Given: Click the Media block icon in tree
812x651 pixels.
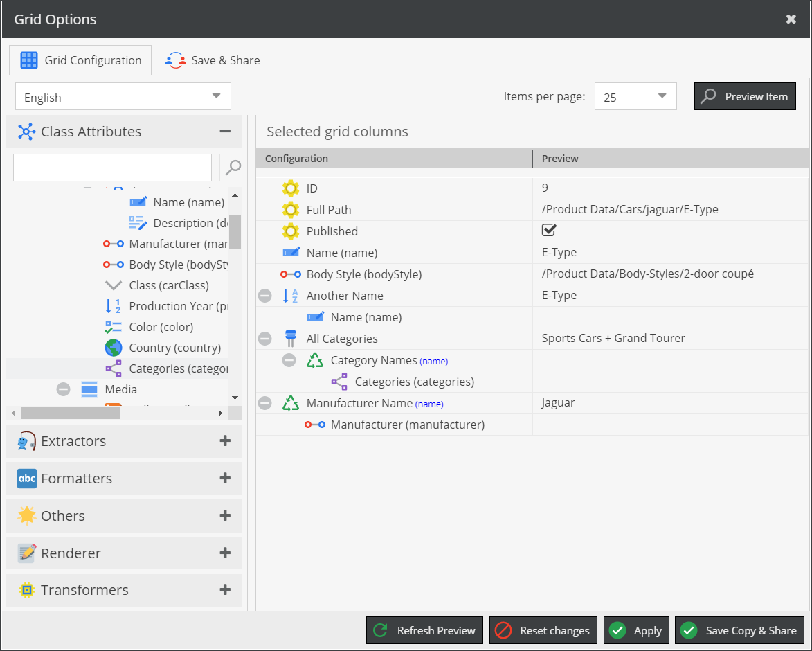Looking at the screenshot, I should click(89, 389).
